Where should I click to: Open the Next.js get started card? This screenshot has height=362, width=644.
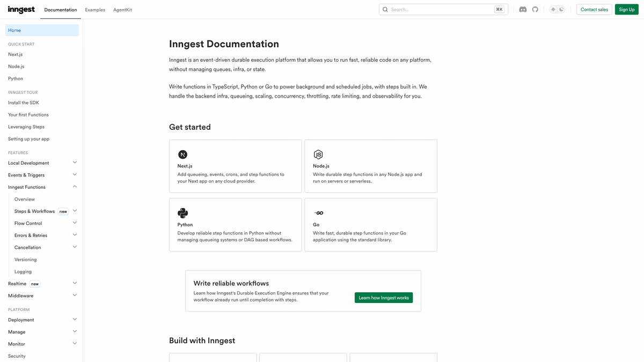click(236, 166)
